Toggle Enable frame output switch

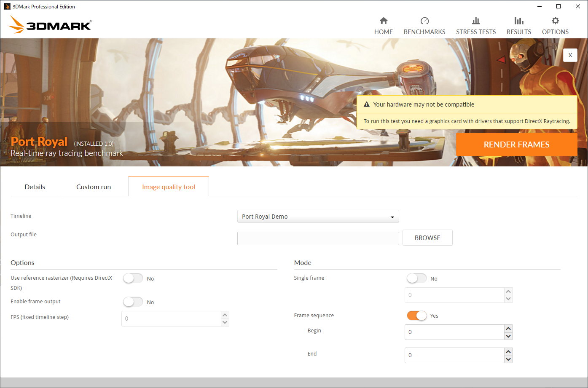pyautogui.click(x=133, y=302)
